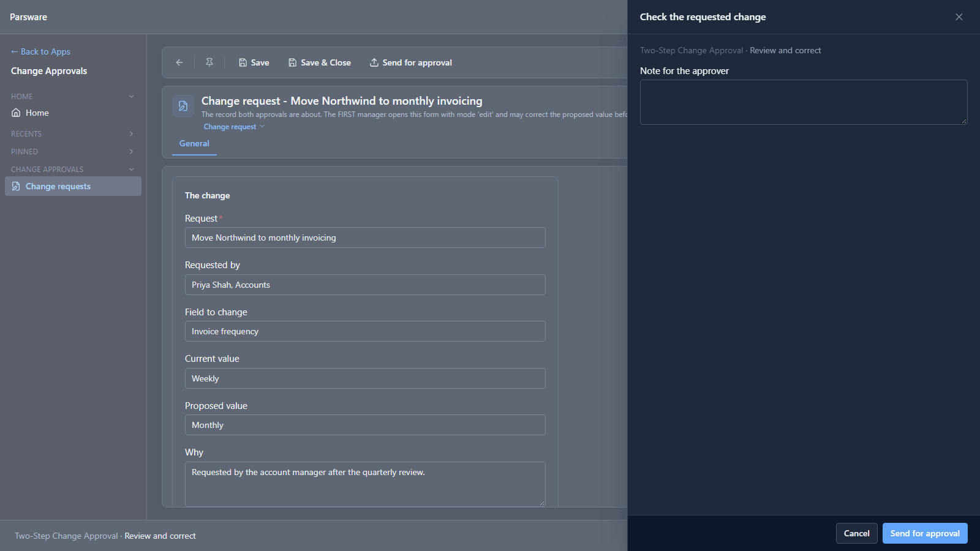This screenshot has height=551, width=980.
Task: Click the Proposed value field showing Monthly
Action: (x=365, y=425)
